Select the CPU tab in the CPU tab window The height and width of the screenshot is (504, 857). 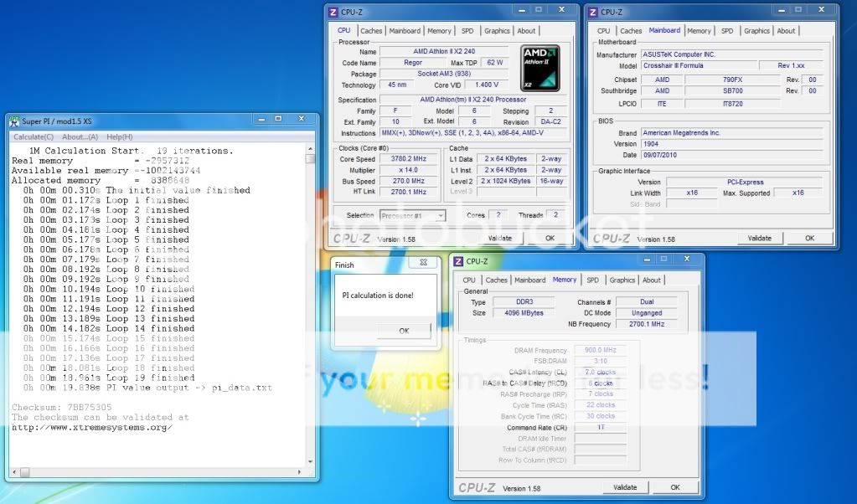click(343, 31)
